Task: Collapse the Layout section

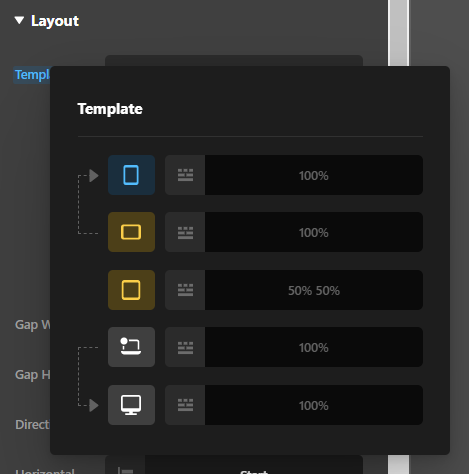Action: click(19, 21)
